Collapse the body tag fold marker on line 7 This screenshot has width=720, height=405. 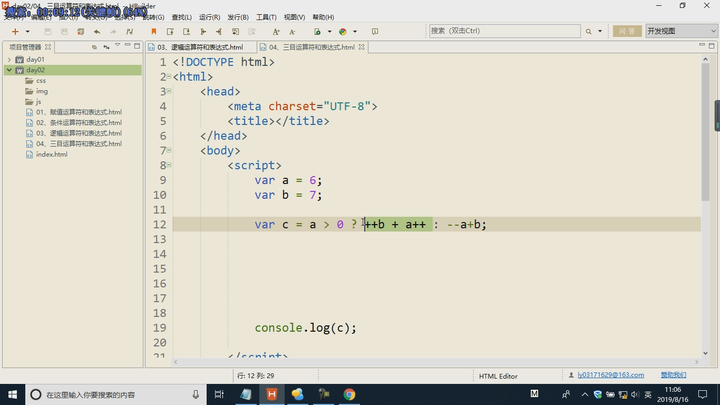(x=169, y=150)
